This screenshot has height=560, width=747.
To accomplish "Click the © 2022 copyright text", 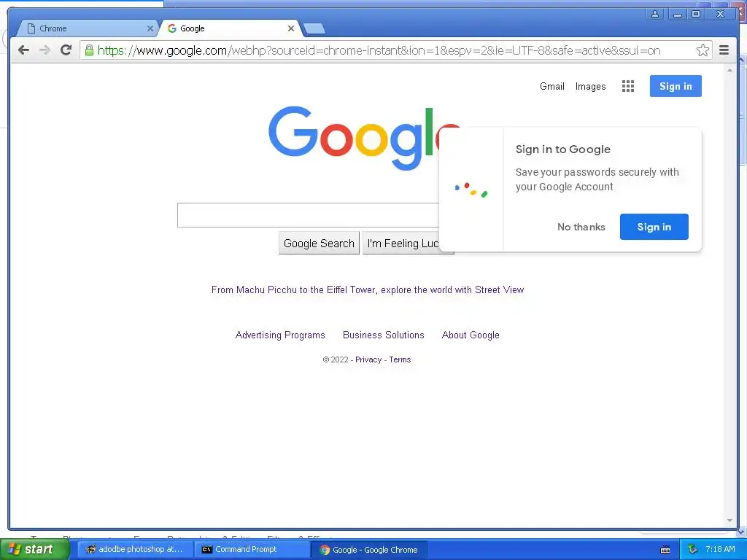I will pos(336,359).
